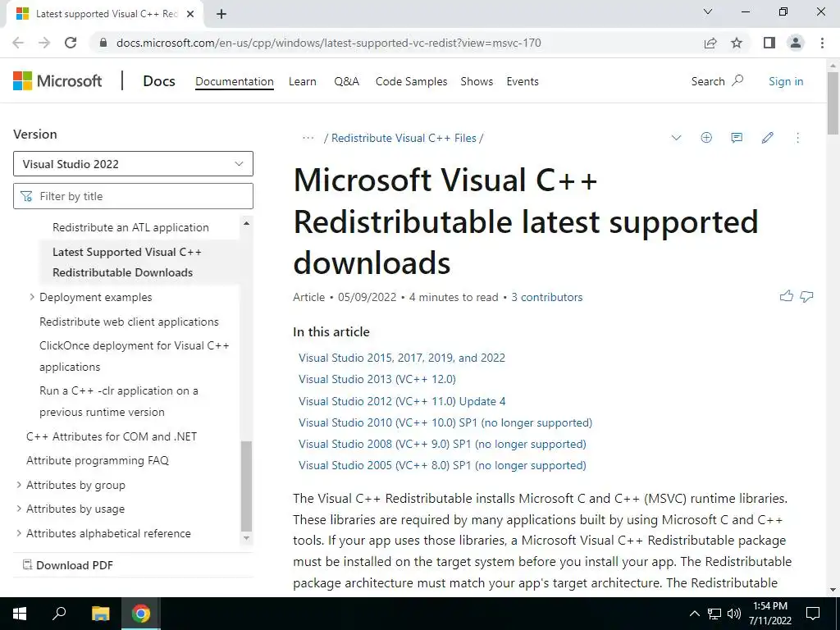Open the tab search chevron

pos(708,11)
